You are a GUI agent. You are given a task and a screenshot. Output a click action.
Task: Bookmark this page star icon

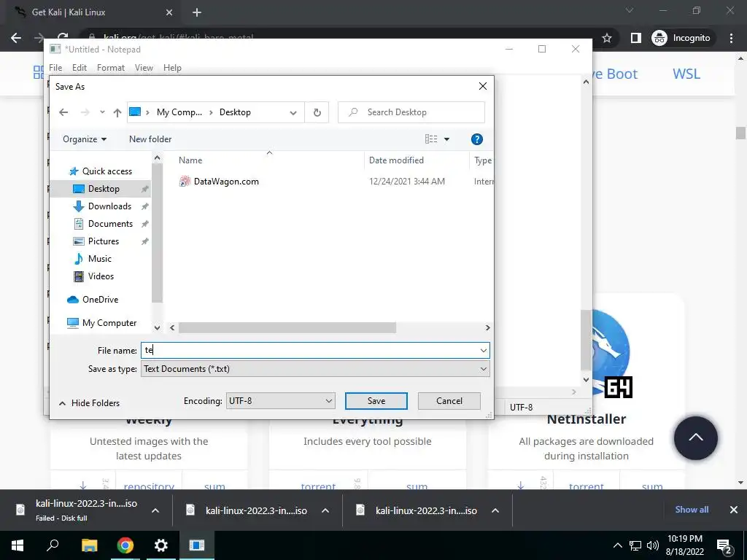[606, 38]
